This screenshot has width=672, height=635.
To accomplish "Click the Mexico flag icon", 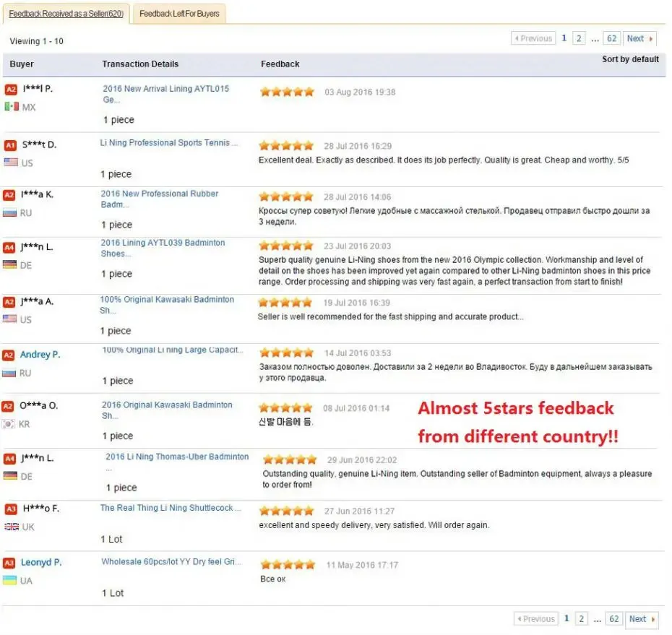I will (x=12, y=107).
